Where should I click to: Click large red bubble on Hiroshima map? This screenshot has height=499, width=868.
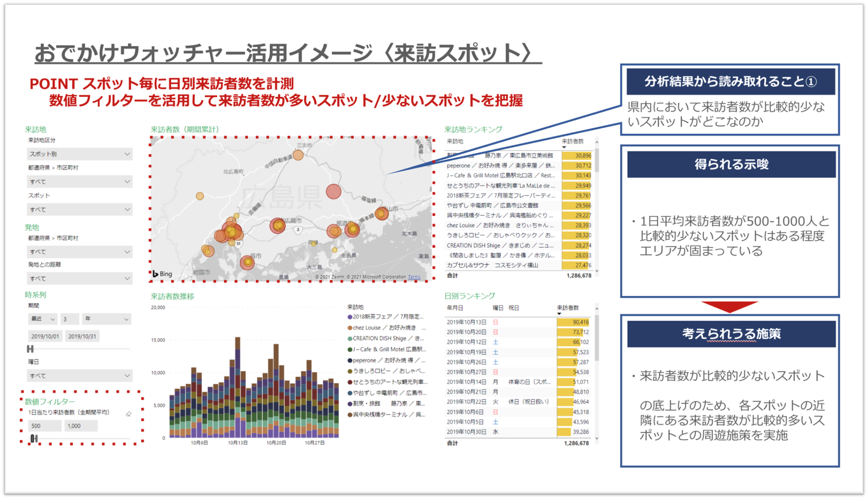click(333, 192)
